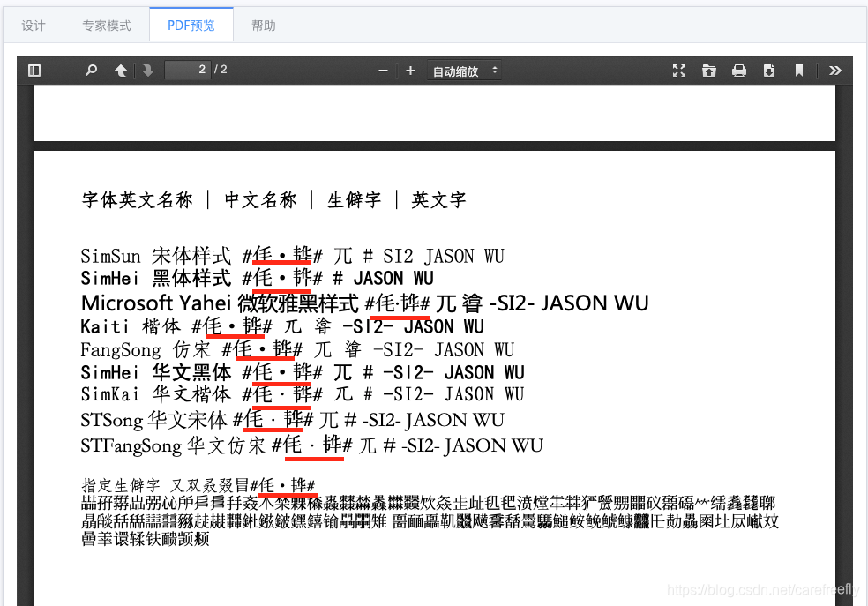The image size is (868, 606).
Task: Click the heading text 英文字
Action: (439, 199)
